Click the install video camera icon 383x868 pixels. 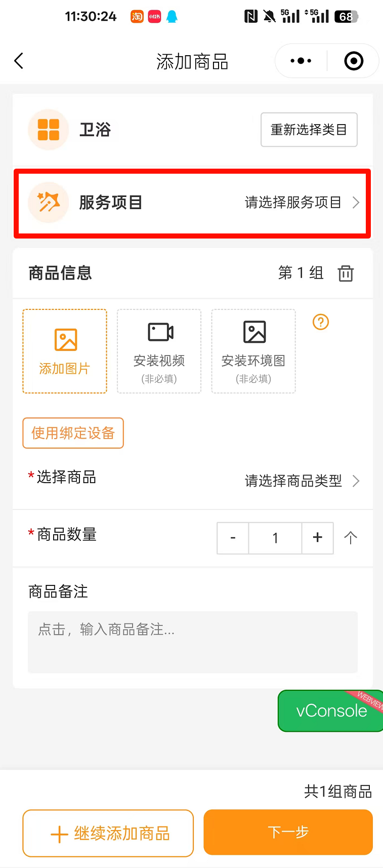pos(160,333)
